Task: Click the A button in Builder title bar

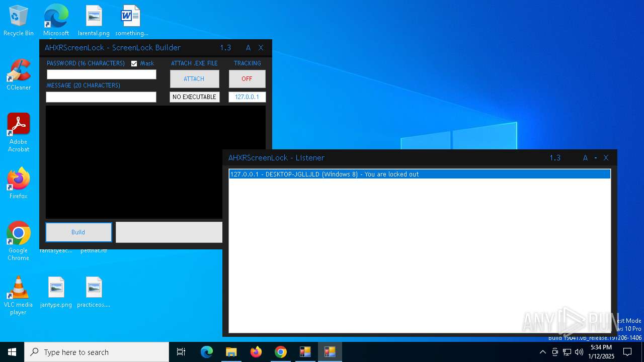Action: point(248,48)
